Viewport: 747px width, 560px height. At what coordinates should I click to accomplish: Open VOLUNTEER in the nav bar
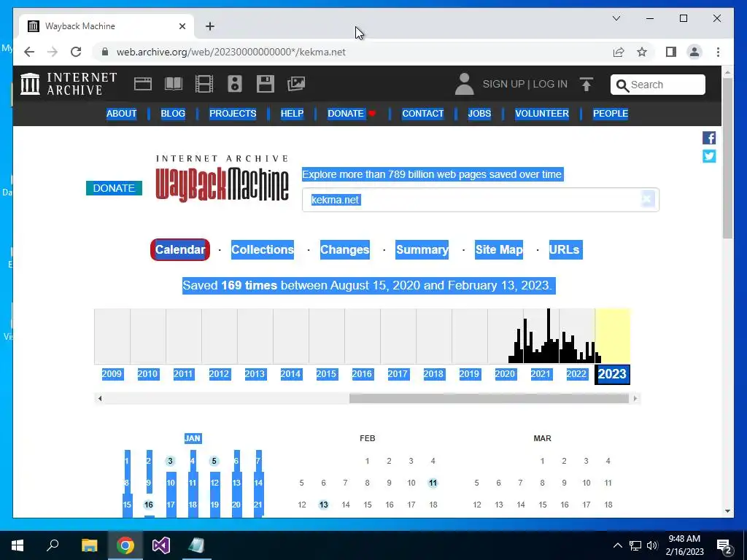pos(542,113)
